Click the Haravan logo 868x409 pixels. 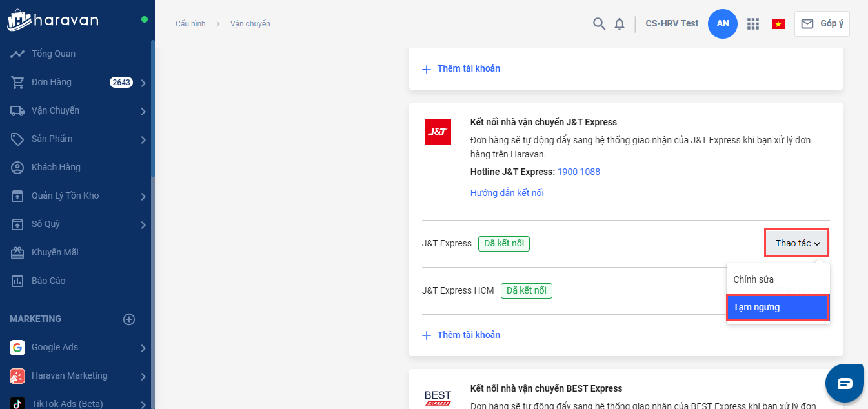tap(53, 20)
